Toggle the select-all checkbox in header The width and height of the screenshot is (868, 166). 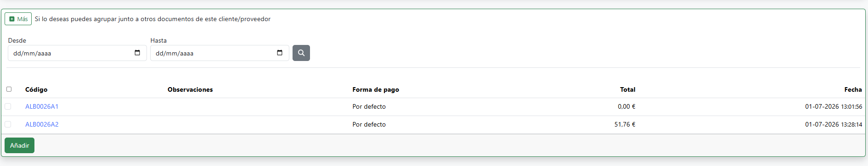(x=9, y=89)
